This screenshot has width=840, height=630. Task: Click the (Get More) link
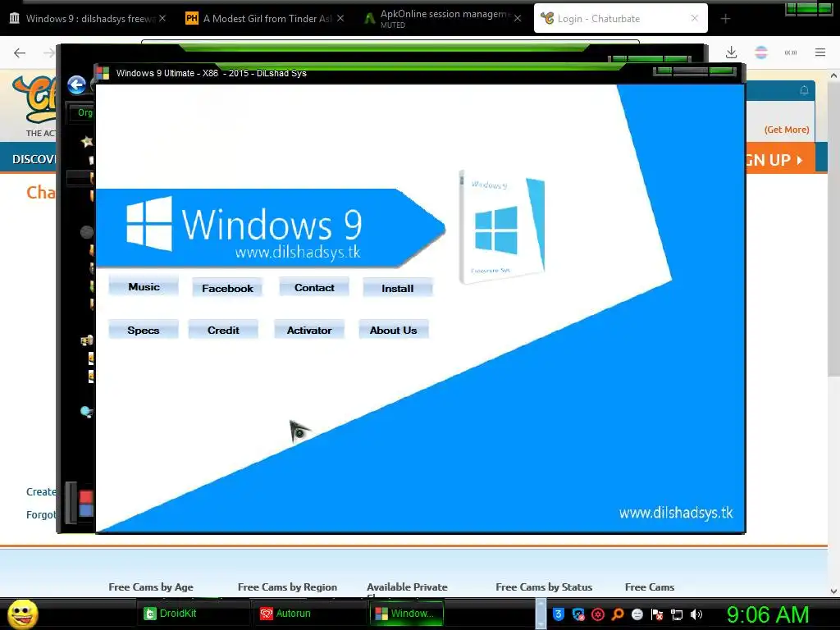click(x=787, y=130)
